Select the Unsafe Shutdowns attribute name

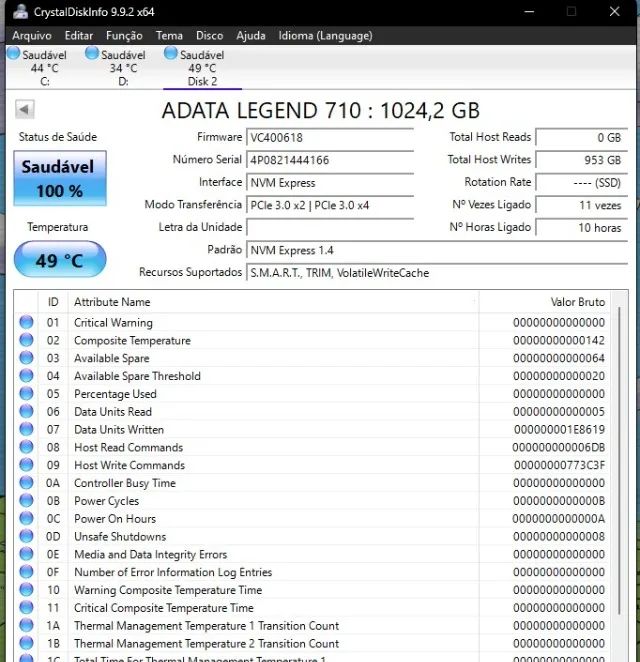coord(120,536)
